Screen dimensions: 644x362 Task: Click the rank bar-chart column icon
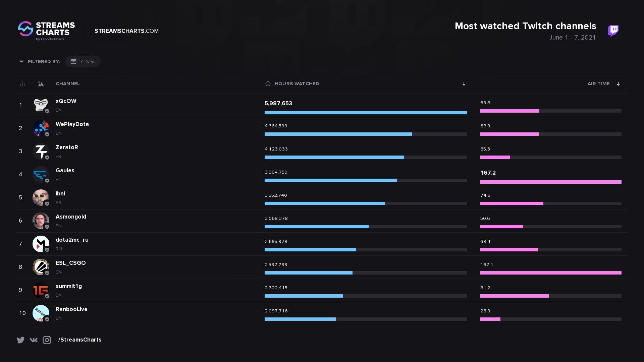(22, 84)
